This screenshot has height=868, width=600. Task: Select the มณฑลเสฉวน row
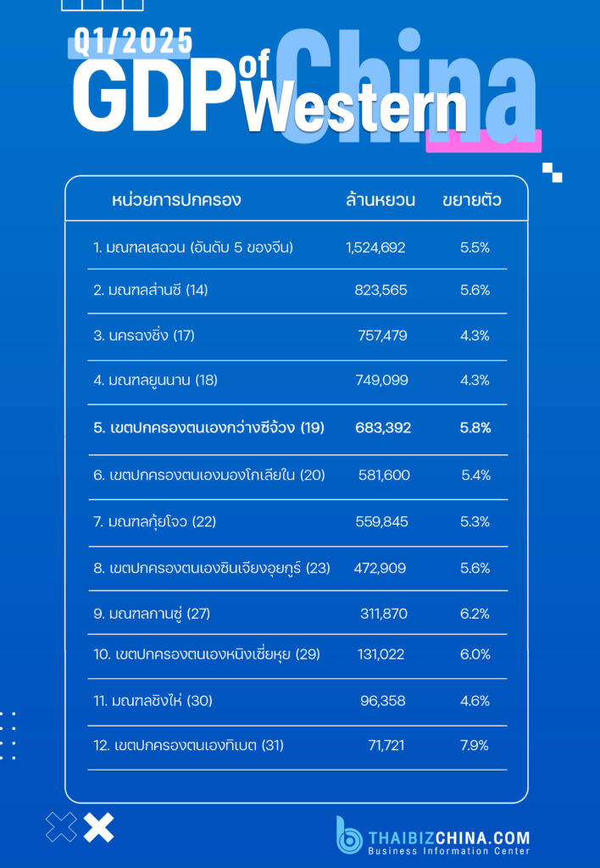(297, 247)
